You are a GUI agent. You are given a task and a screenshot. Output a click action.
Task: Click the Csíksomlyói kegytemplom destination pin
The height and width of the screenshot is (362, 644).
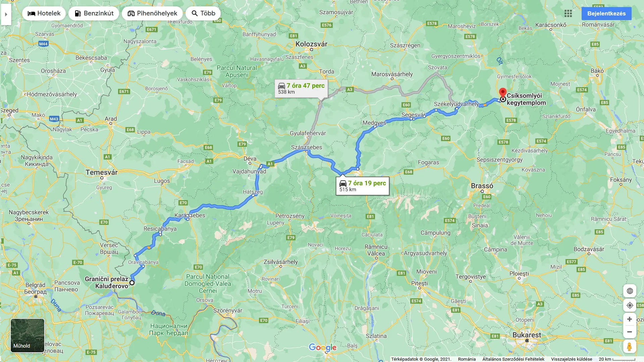click(502, 93)
